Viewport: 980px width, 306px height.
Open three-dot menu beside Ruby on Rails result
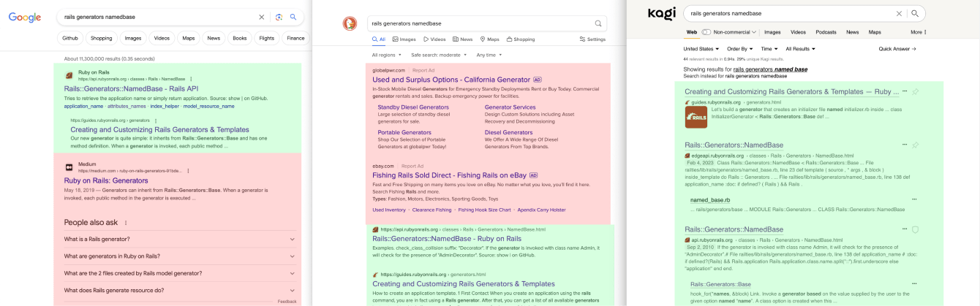191,78
